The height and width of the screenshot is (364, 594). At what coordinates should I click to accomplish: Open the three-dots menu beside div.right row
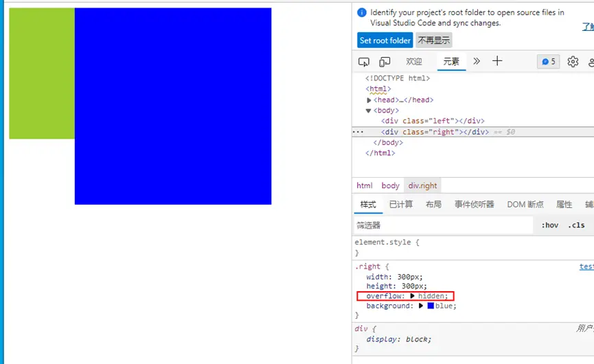click(358, 132)
